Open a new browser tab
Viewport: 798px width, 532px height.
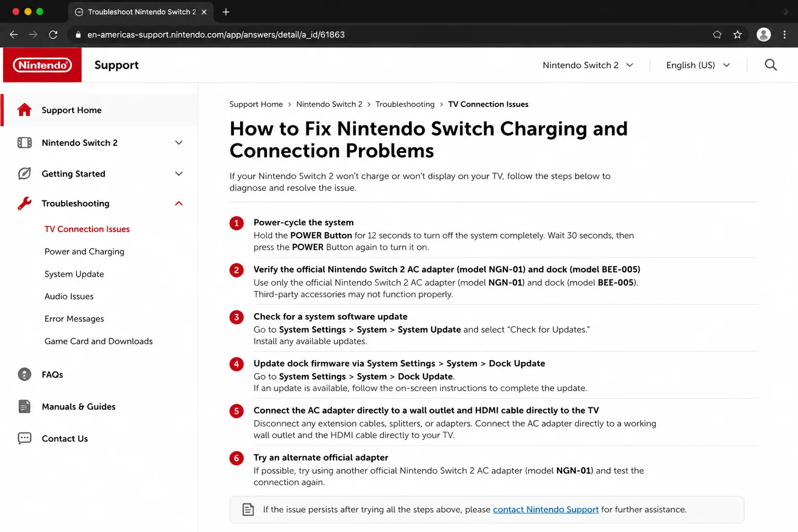point(226,12)
